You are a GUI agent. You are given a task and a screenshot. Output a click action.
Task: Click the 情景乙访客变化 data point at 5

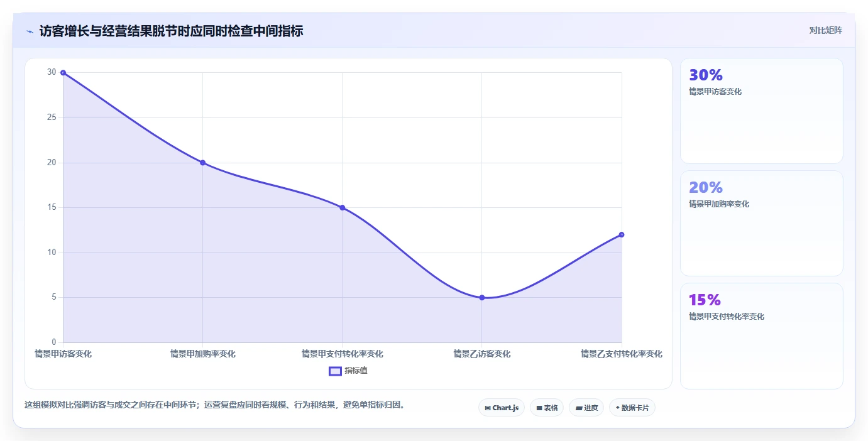pos(482,298)
